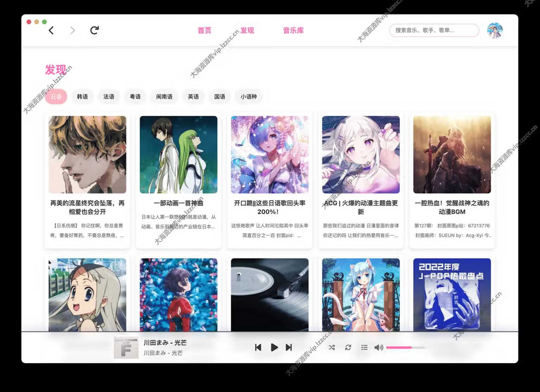Open the smiling white-haired girl playlist cover

(87, 295)
